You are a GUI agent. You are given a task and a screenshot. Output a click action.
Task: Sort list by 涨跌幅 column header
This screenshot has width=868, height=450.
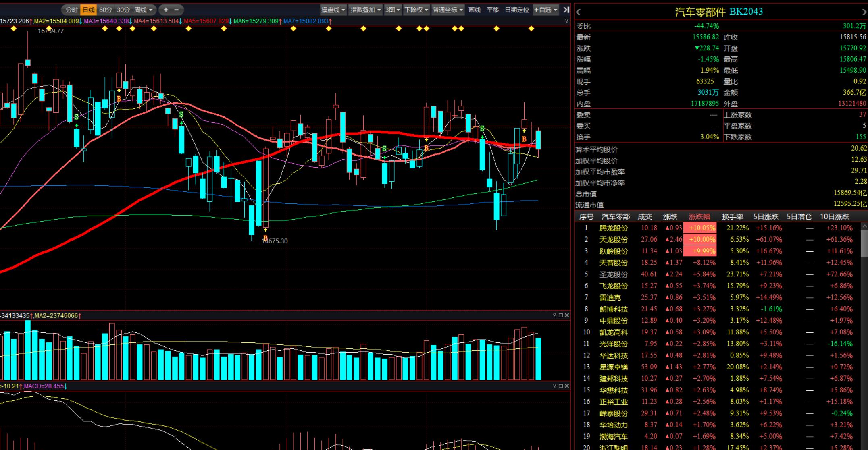[699, 217]
